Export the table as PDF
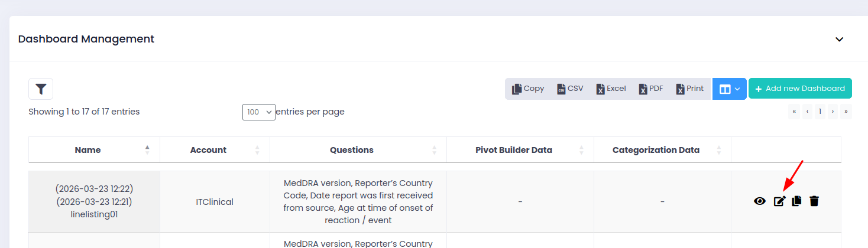The height and width of the screenshot is (248, 868). point(651,89)
